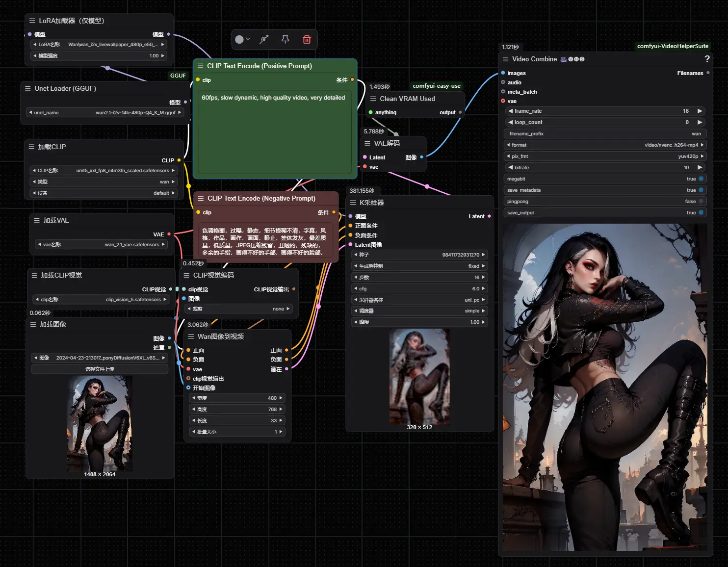Click the bypass node icon in floating toolbar
The height and width of the screenshot is (567, 728).
tap(264, 40)
